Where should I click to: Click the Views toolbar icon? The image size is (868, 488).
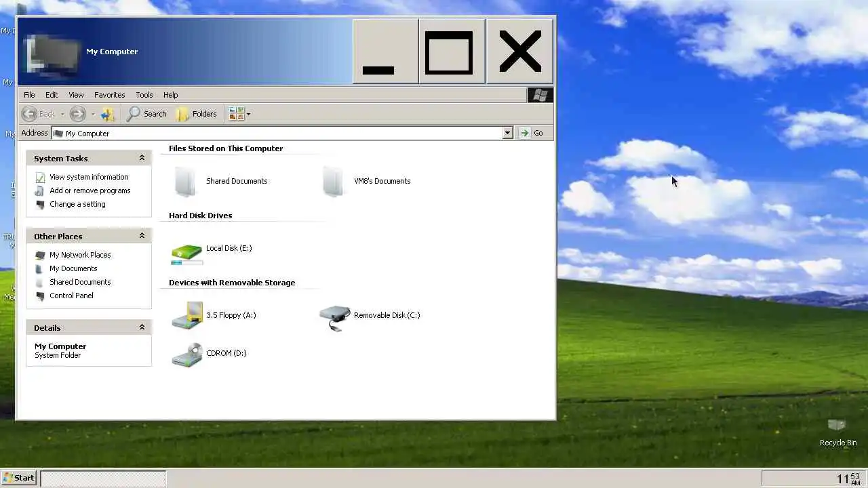[236, 114]
